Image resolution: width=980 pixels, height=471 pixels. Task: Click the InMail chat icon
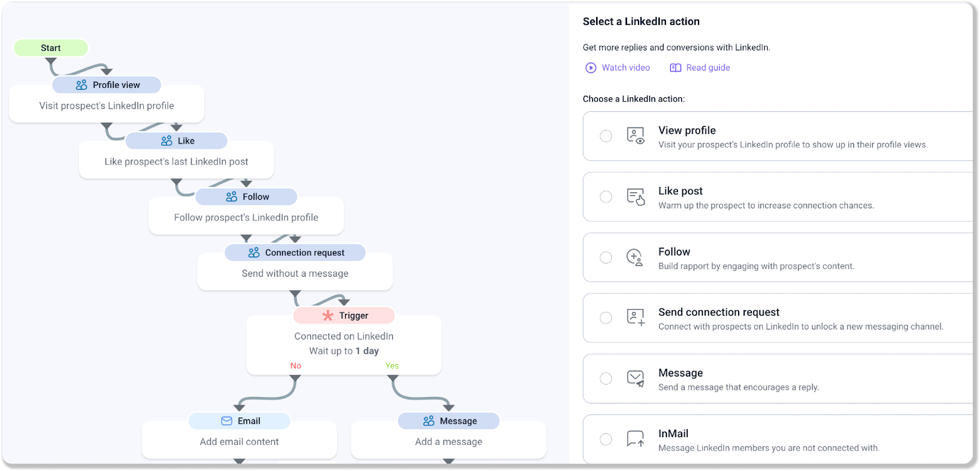coord(635,439)
